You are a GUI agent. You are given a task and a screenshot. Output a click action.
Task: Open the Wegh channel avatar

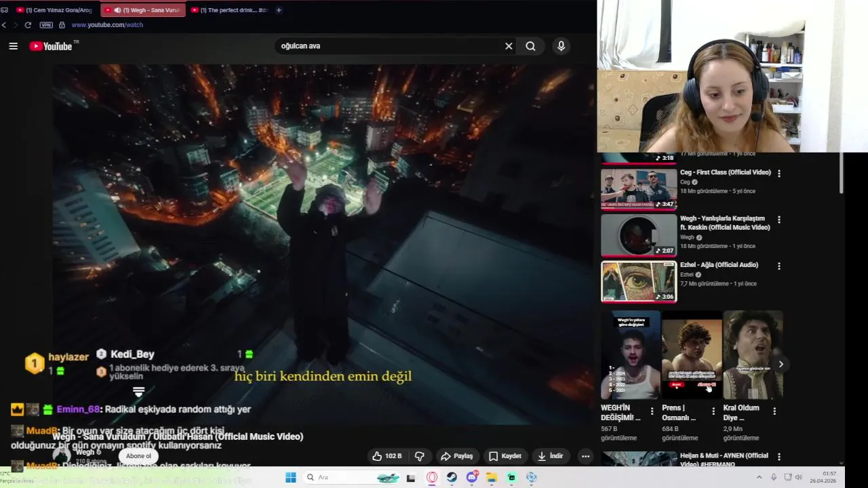coord(62,455)
